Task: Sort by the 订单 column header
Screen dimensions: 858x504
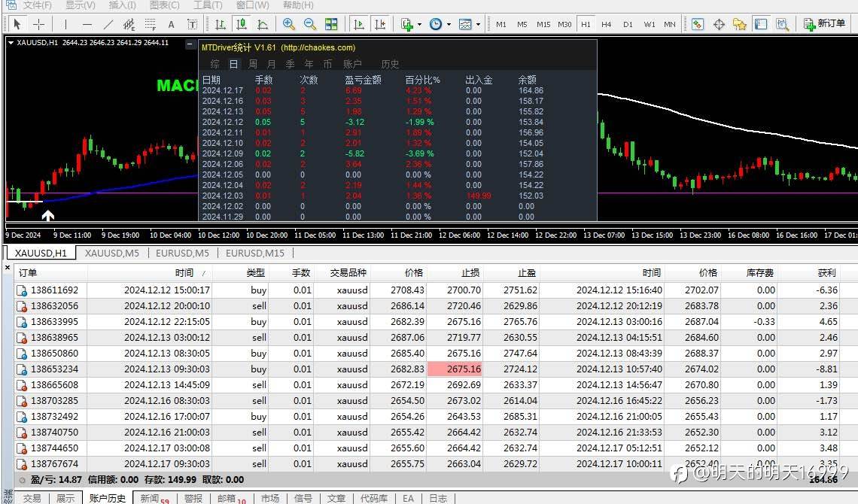Action: point(50,273)
